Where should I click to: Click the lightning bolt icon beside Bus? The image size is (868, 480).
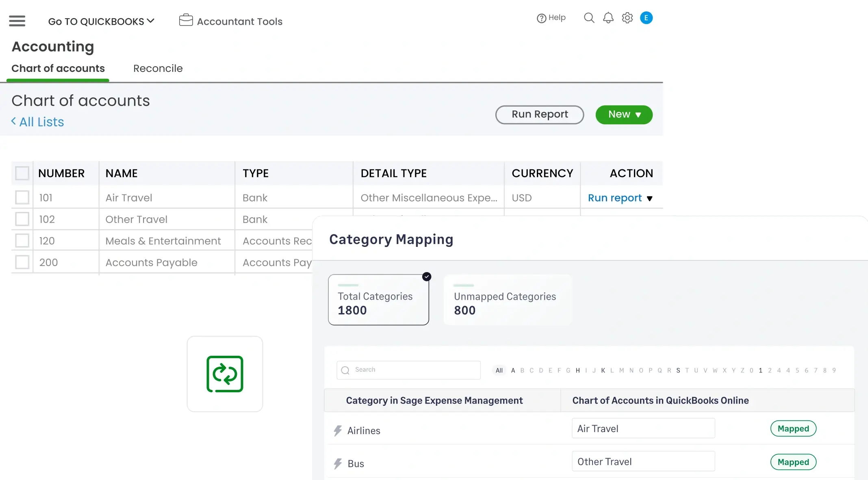click(x=338, y=463)
